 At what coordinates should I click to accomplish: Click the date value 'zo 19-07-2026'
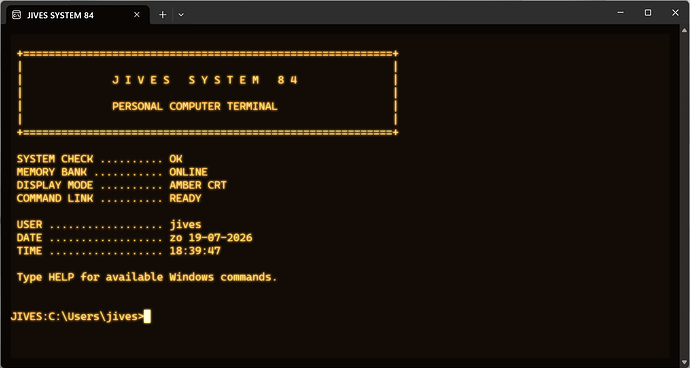point(211,238)
